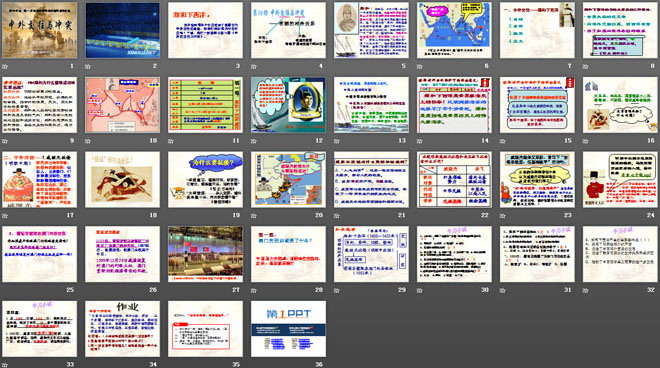660x368 pixels.
Task: Click the animation star under slide 15
Action: point(502,141)
